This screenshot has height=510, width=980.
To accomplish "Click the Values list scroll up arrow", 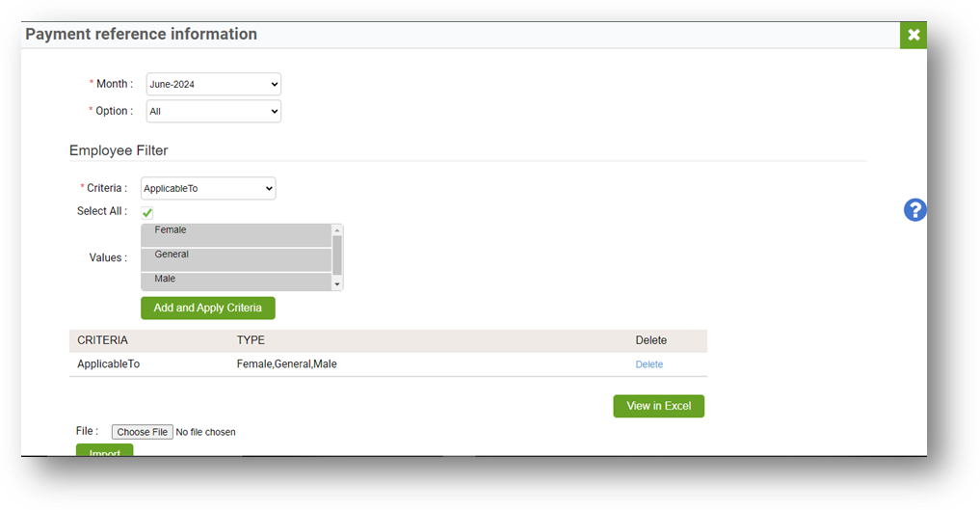I will click(x=337, y=230).
